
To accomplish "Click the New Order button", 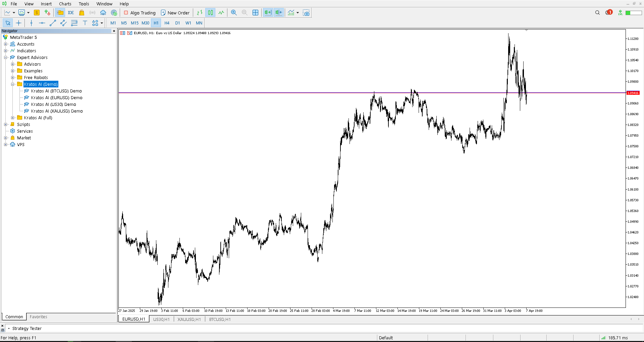I will tap(175, 13).
